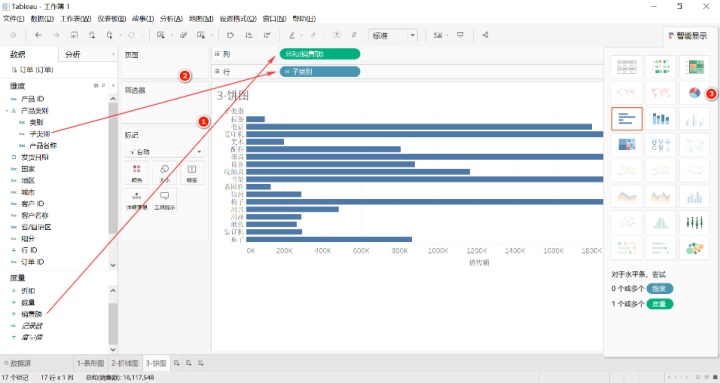Screen dimensions: 720x383
Task: Select the histogram chart in Show Me
Action: pyautogui.click(x=660, y=223)
